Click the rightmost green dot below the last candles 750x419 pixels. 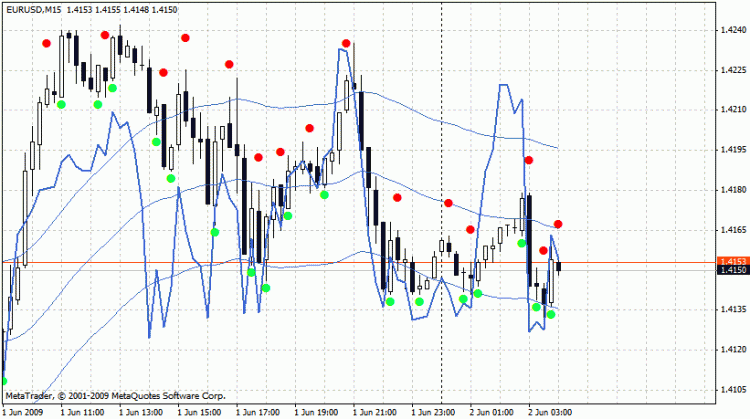point(551,315)
